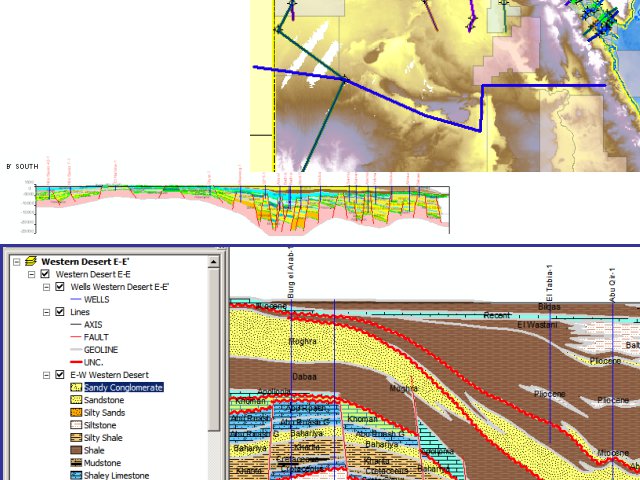Click the Western Desert E-E' data frame layers icon
This screenshot has width=640, height=480.
tap(31, 261)
